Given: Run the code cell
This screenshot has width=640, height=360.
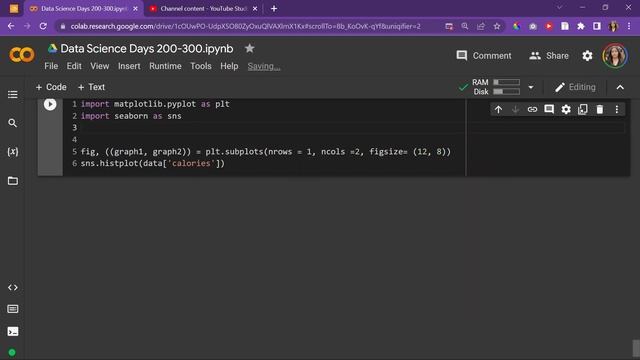Looking at the screenshot, I should 50,104.
